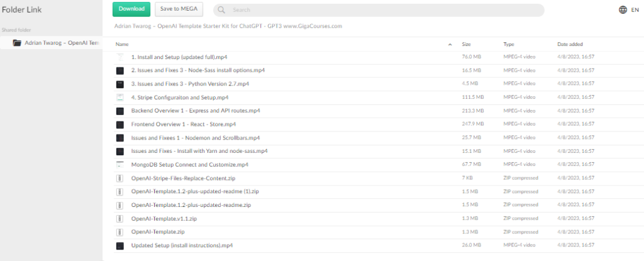Screen dimensions: 644x261
Task: Sort files by Type column
Action: tap(509, 45)
